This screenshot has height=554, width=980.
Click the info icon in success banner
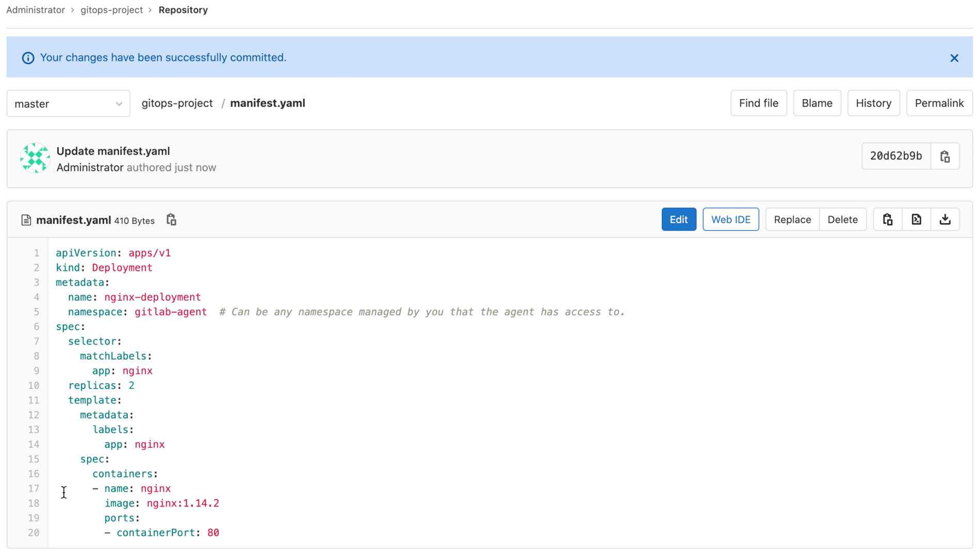[x=27, y=57]
